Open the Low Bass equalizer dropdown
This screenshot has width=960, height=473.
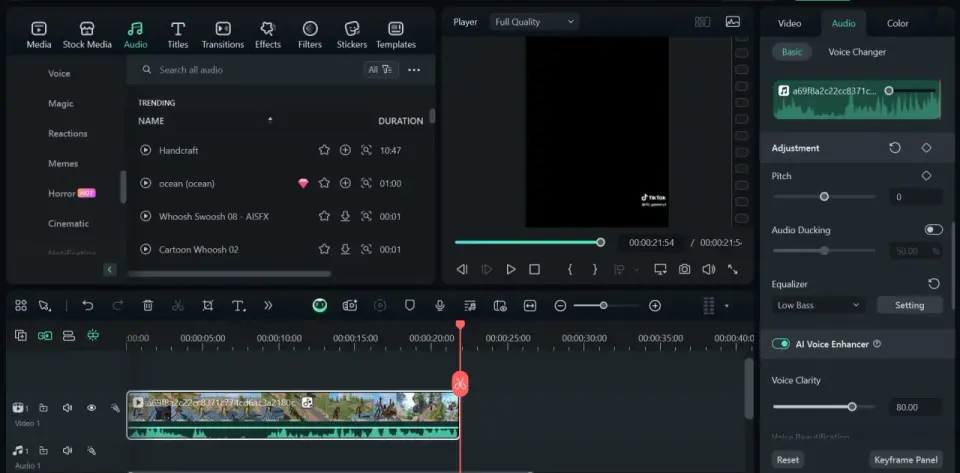[818, 305]
